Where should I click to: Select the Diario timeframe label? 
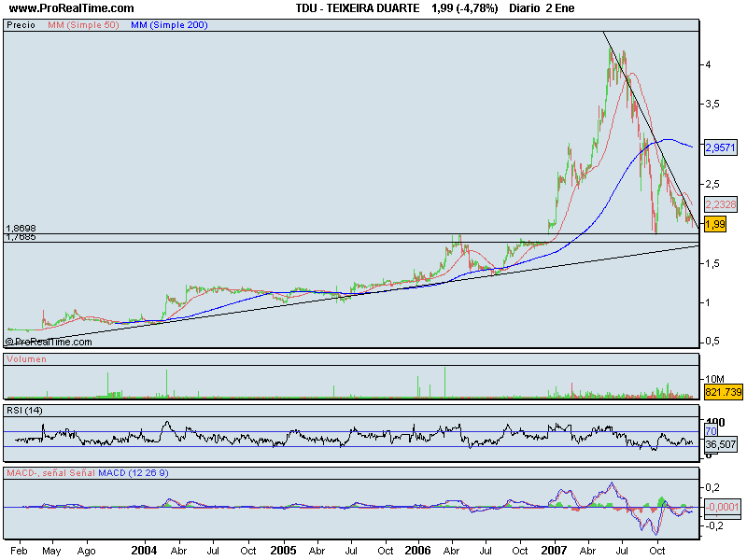coord(525,8)
